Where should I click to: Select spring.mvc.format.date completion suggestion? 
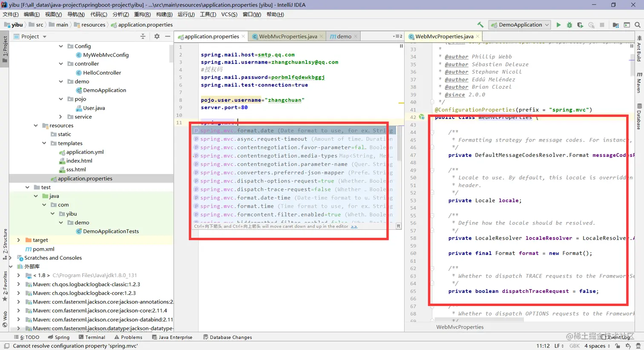pos(293,130)
